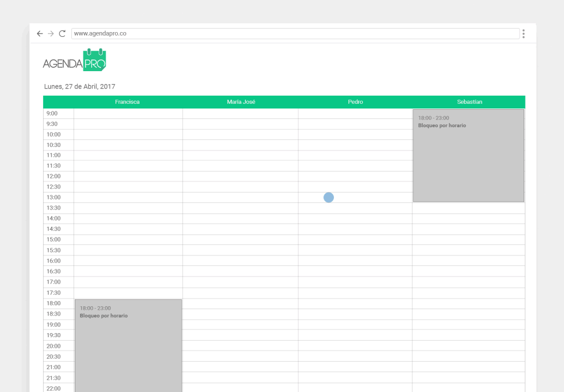The image size is (564, 392).
Task: Click the 11:00 time label
Action: [53, 155]
